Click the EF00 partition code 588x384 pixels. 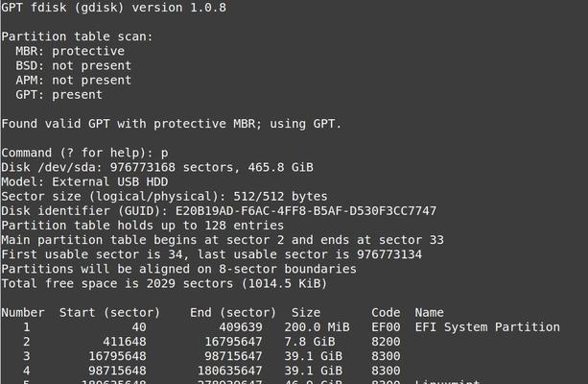(x=386, y=327)
